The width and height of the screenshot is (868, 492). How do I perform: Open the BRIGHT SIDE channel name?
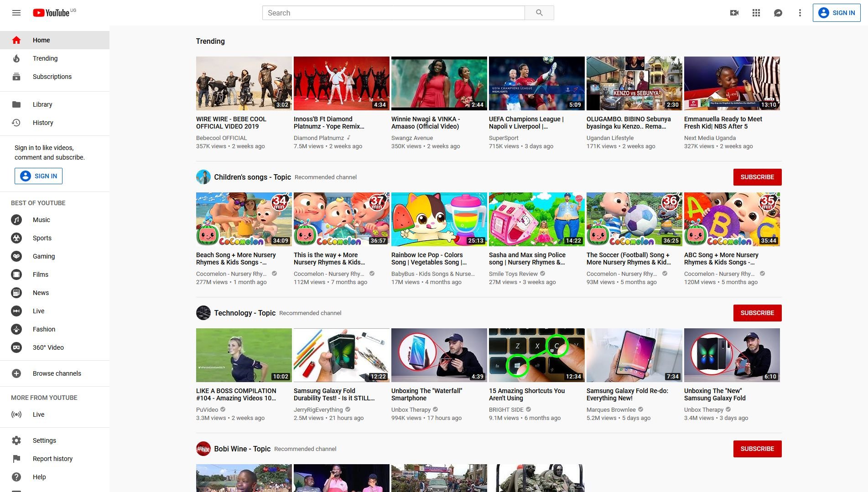506,409
